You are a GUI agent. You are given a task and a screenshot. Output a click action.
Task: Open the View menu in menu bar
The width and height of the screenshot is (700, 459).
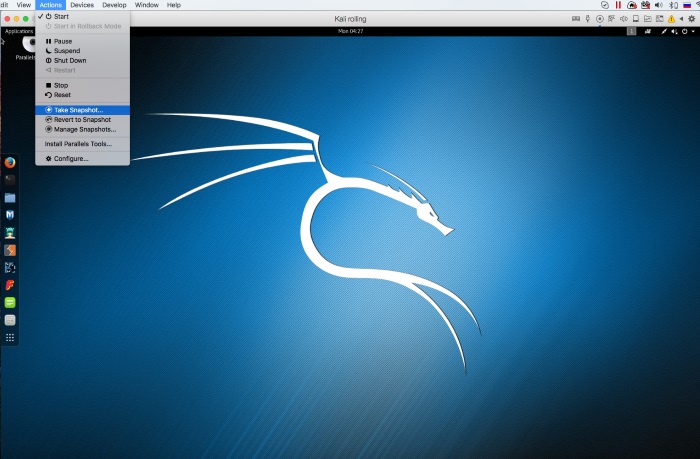click(x=24, y=5)
